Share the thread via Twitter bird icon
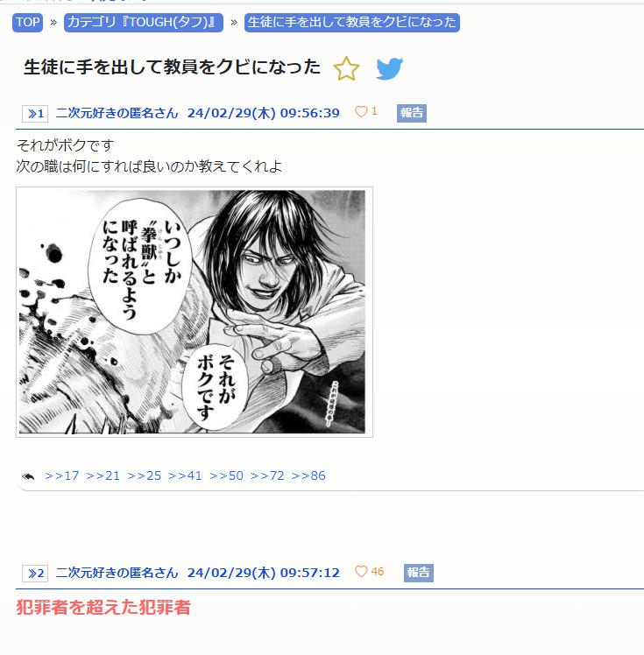 click(390, 68)
